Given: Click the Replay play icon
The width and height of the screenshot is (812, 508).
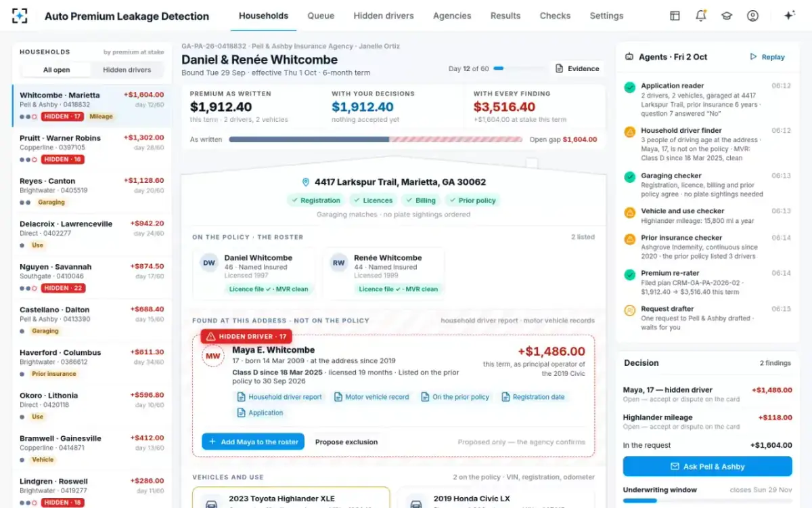Looking at the screenshot, I should point(753,57).
